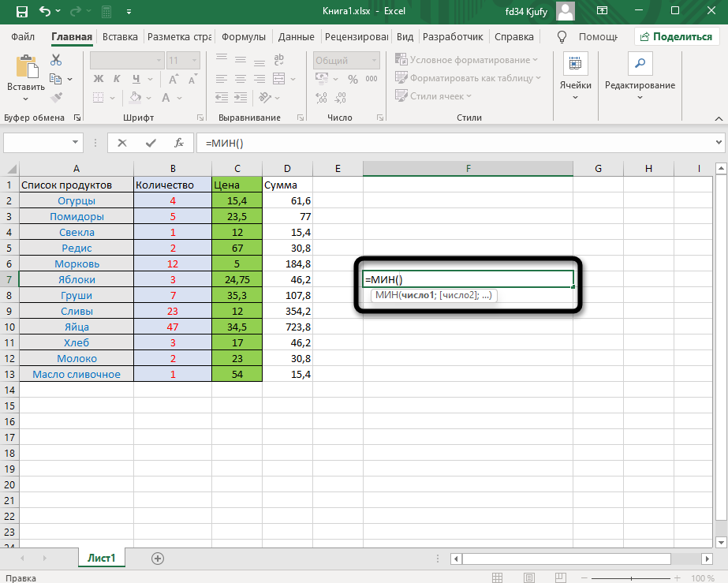728x583 pixels.
Task: Confirm formula with the checkmark icon
Action: pyautogui.click(x=151, y=143)
